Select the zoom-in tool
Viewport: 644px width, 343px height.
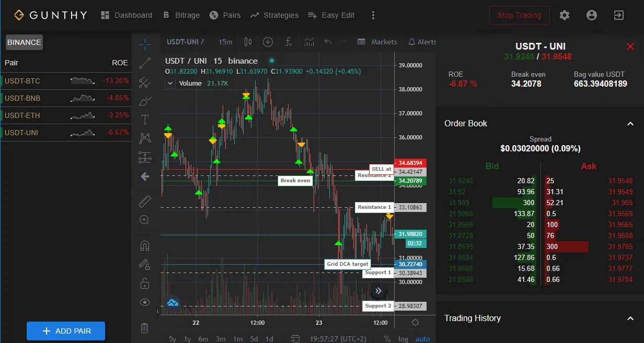(x=145, y=220)
